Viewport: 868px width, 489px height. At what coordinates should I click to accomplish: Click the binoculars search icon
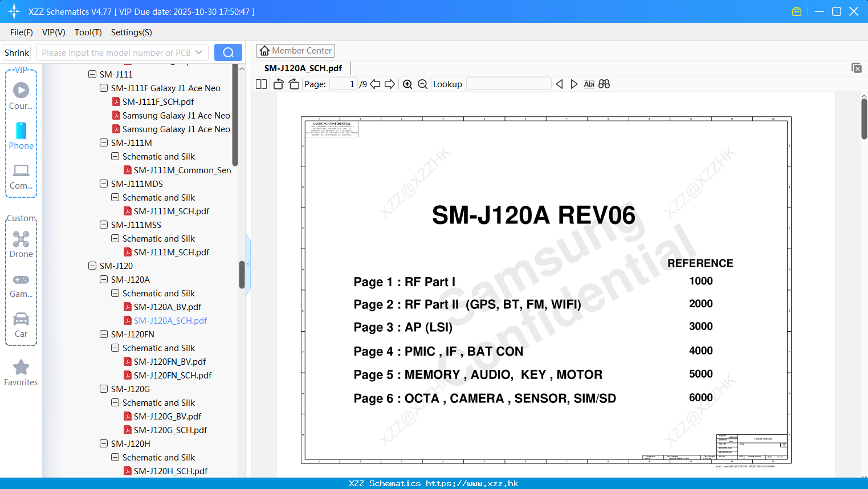(x=604, y=84)
